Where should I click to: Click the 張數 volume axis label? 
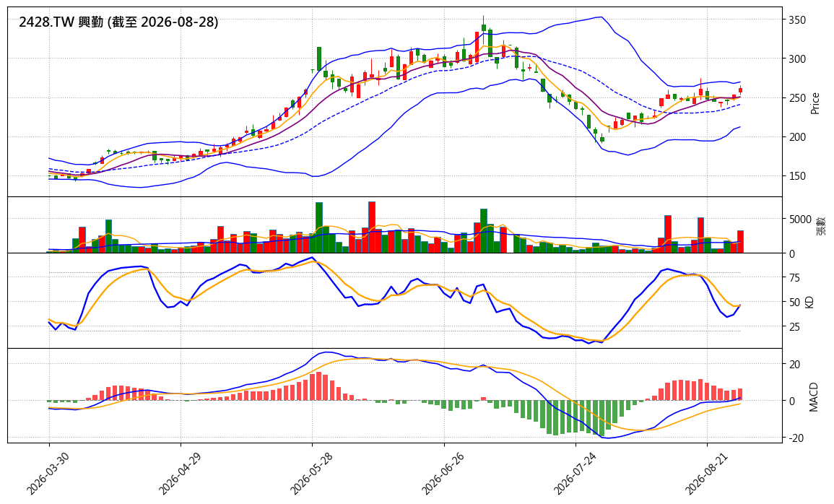pos(821,226)
